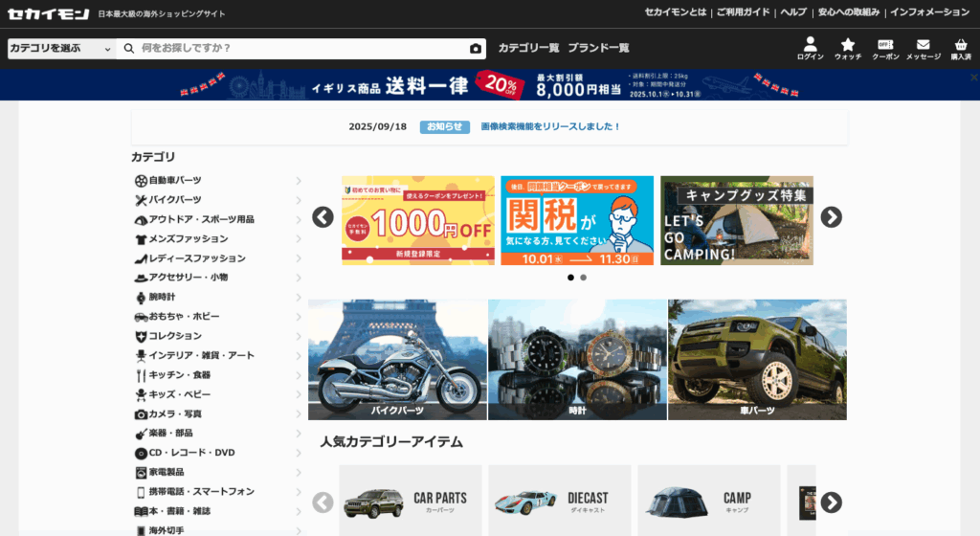The image size is (980, 536).
Task: Show next promotional banner slide arrow
Action: 832,217
